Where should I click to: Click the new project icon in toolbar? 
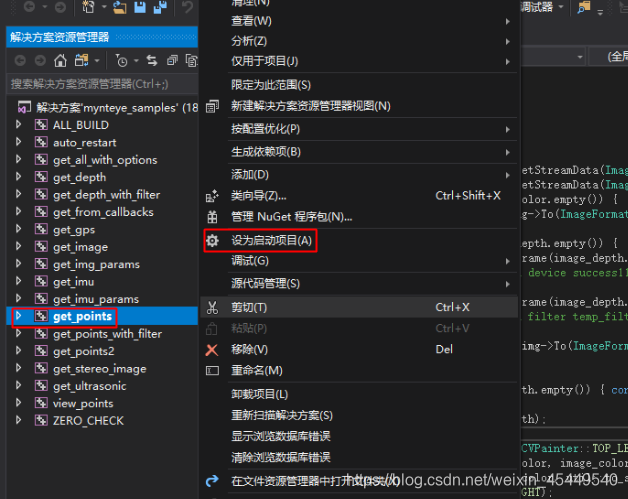(88, 7)
